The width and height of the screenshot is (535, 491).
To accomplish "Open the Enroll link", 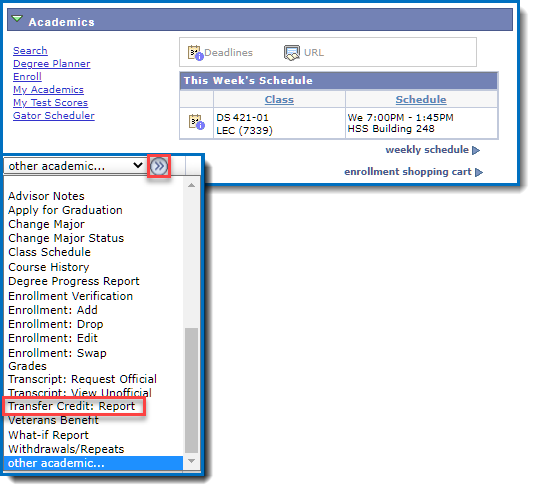I will click(27, 77).
